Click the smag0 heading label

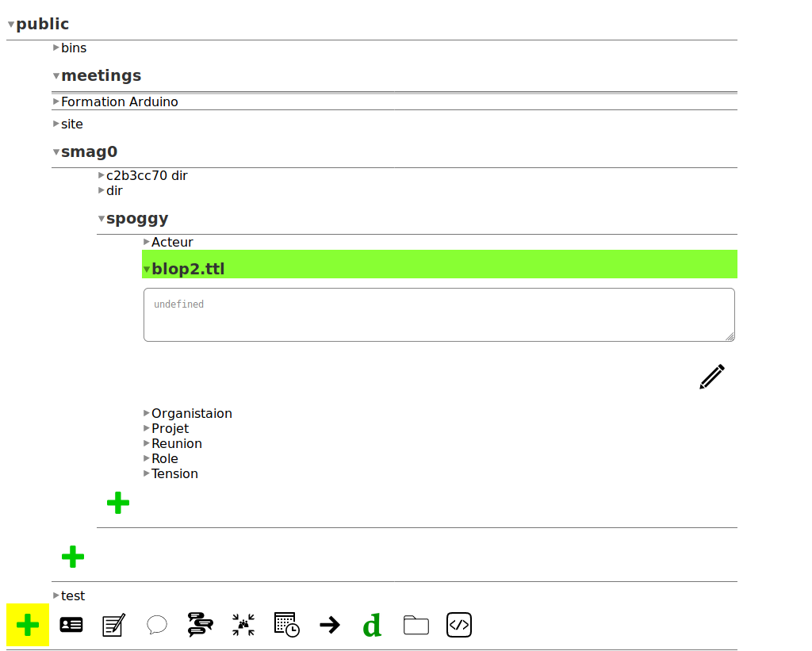(89, 151)
